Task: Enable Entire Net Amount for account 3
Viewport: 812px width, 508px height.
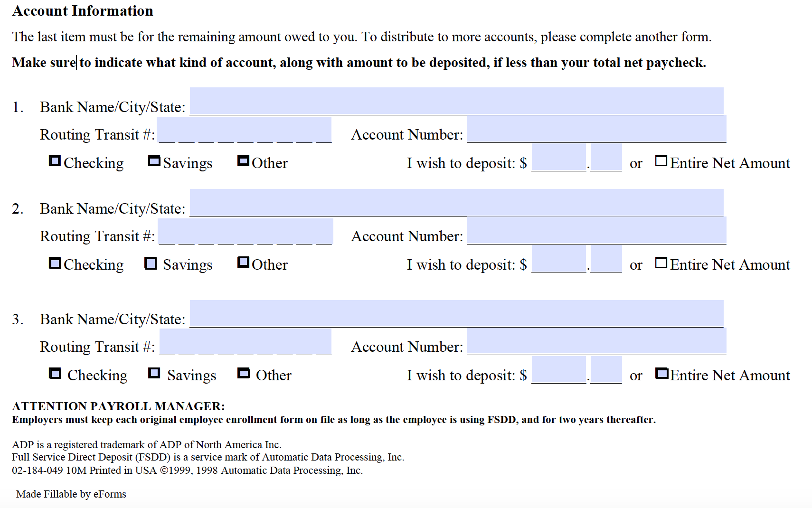Action: coord(662,374)
